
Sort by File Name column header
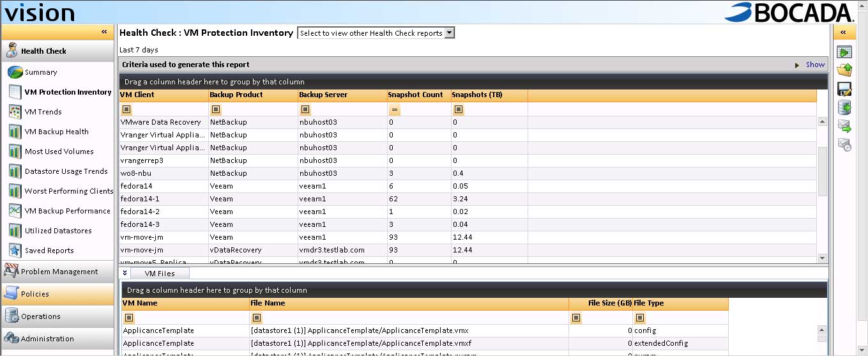[409, 304]
